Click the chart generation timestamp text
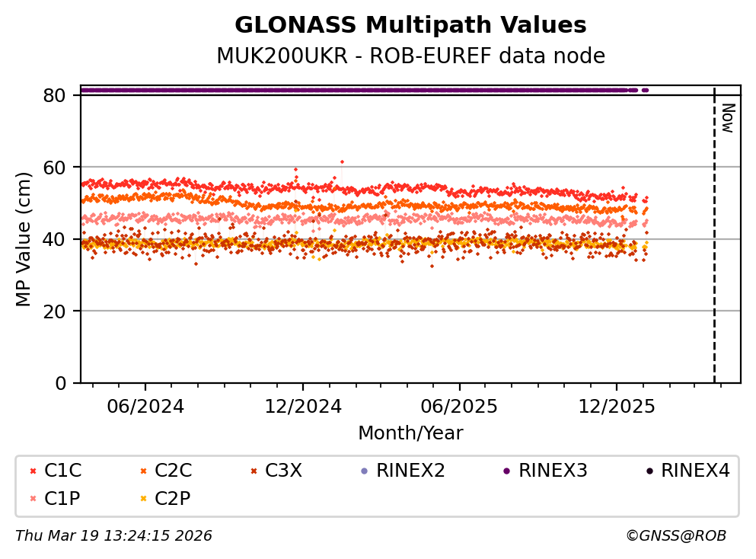This screenshot has height=559, width=756. pos(113,536)
